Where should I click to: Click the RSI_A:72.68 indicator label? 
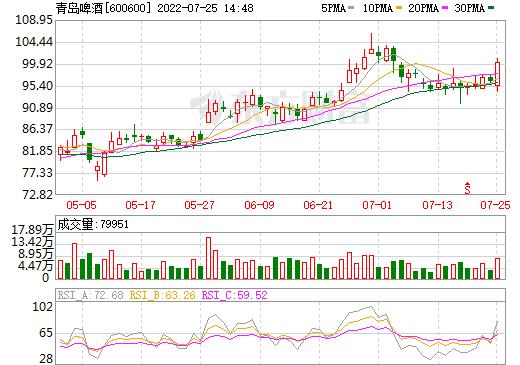coord(90,295)
